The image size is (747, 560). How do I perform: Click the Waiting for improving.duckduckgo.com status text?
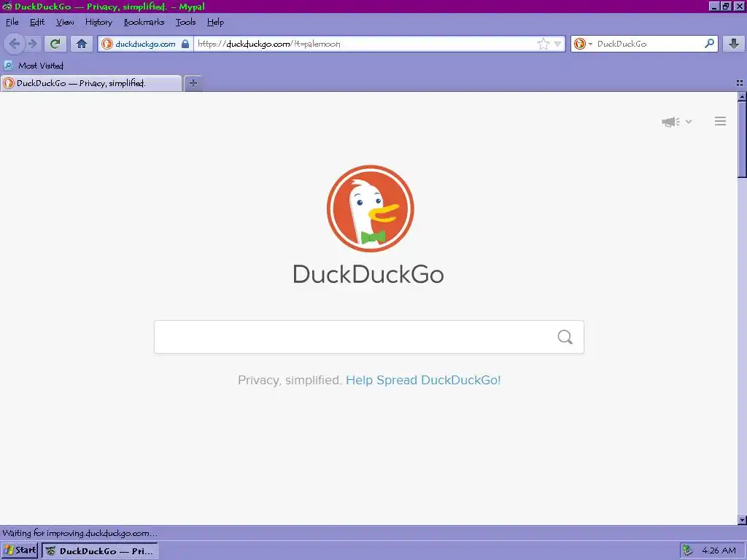pos(80,533)
